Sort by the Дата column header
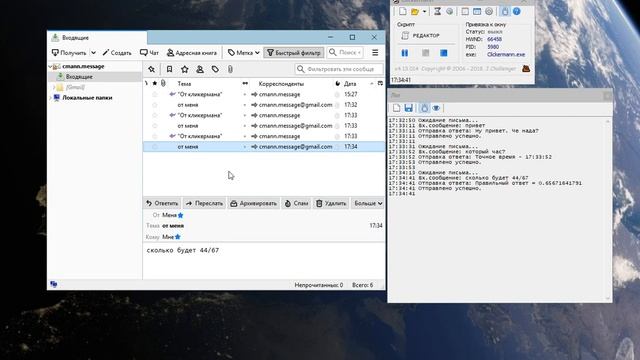This screenshot has width=640, height=360. [350, 84]
